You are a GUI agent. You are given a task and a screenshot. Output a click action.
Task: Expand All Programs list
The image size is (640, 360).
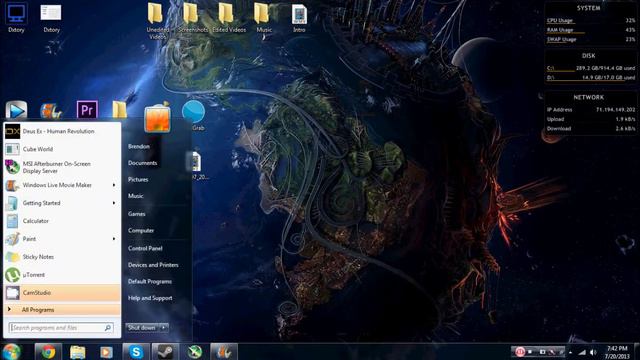62,310
